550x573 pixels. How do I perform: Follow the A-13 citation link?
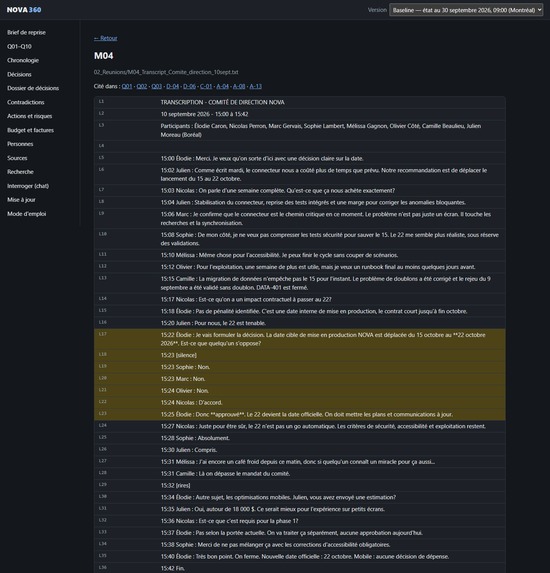[255, 86]
